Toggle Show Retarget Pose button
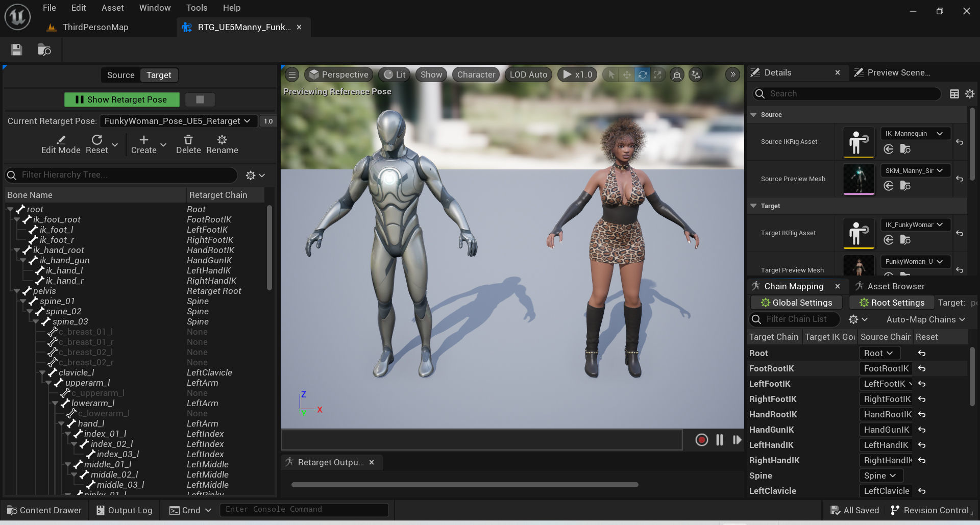This screenshot has width=980, height=525. coord(122,99)
